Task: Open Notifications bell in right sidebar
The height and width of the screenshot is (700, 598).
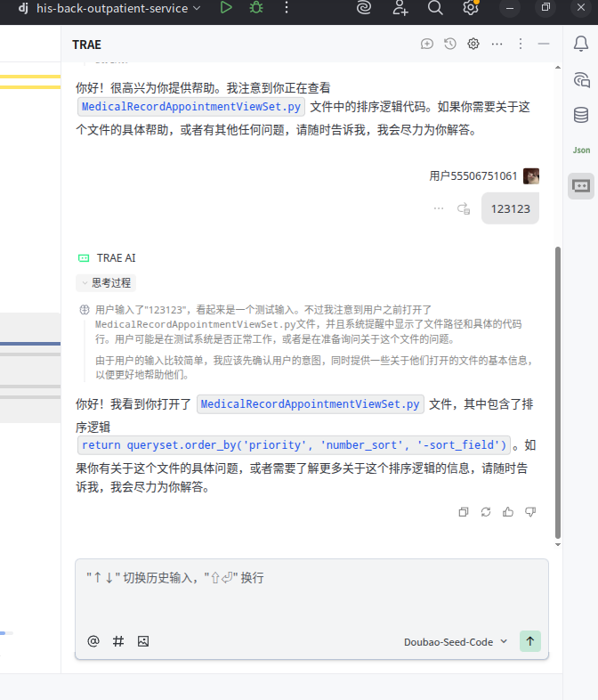Action: click(x=581, y=44)
